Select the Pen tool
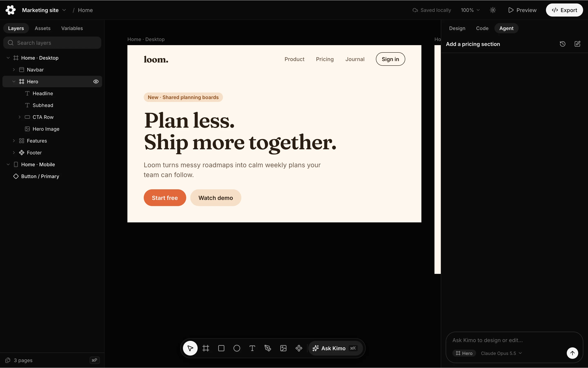This screenshot has height=368, width=588. coord(268,348)
